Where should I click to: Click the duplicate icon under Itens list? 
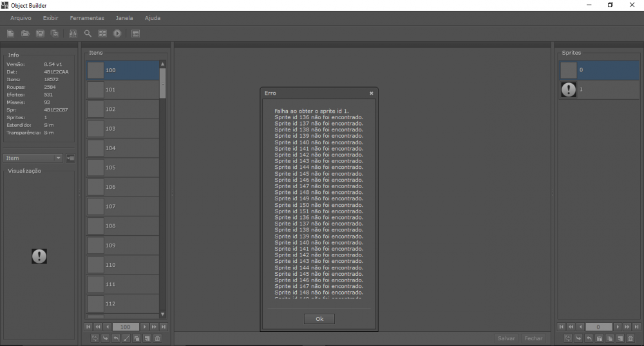(137, 338)
